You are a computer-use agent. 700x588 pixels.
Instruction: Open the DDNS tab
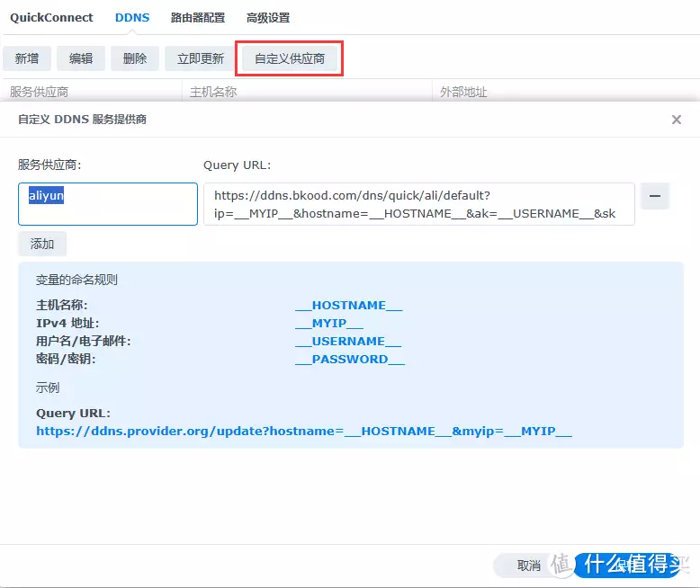point(132,18)
